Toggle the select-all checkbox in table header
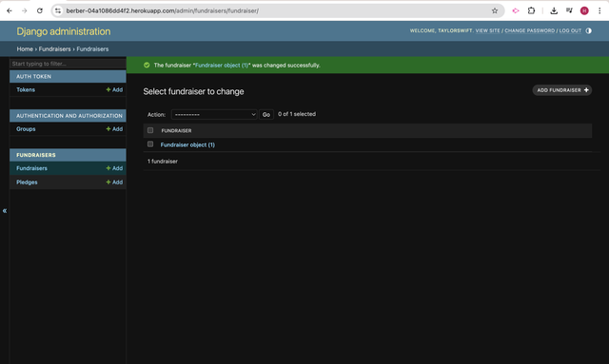The image size is (609, 364). 150,130
